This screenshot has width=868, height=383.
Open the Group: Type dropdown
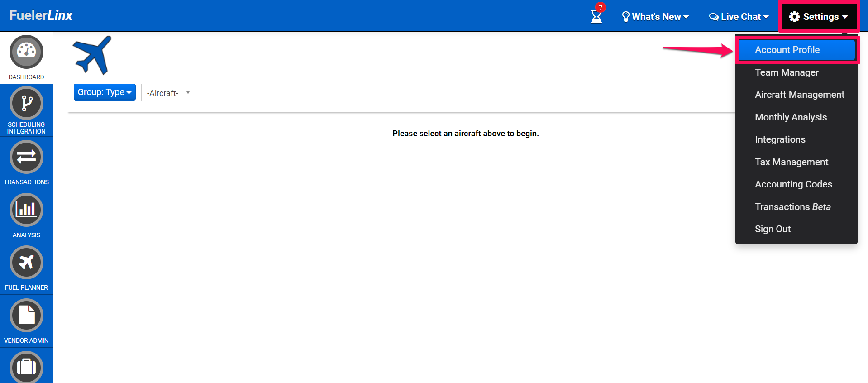tap(105, 92)
